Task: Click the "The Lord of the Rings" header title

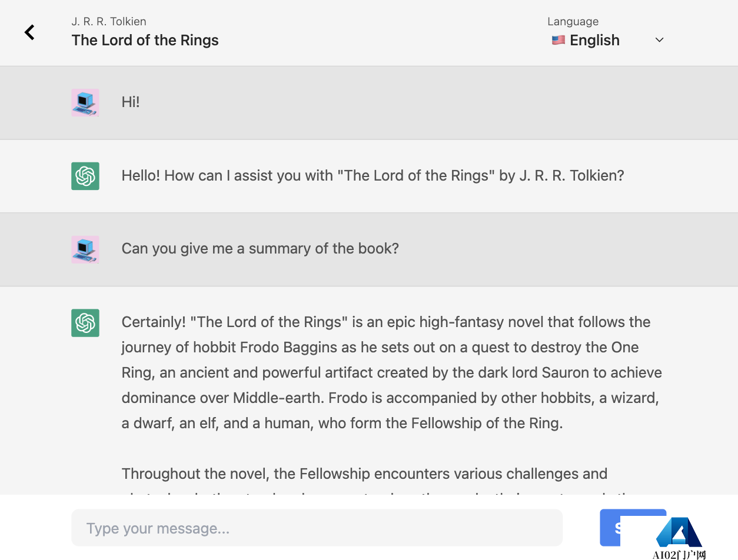Action: (145, 40)
